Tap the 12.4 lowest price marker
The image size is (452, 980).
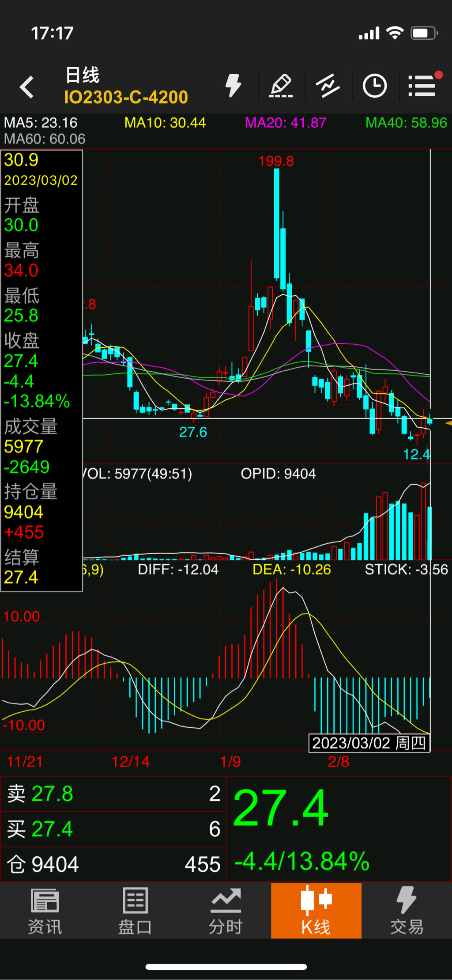click(416, 454)
